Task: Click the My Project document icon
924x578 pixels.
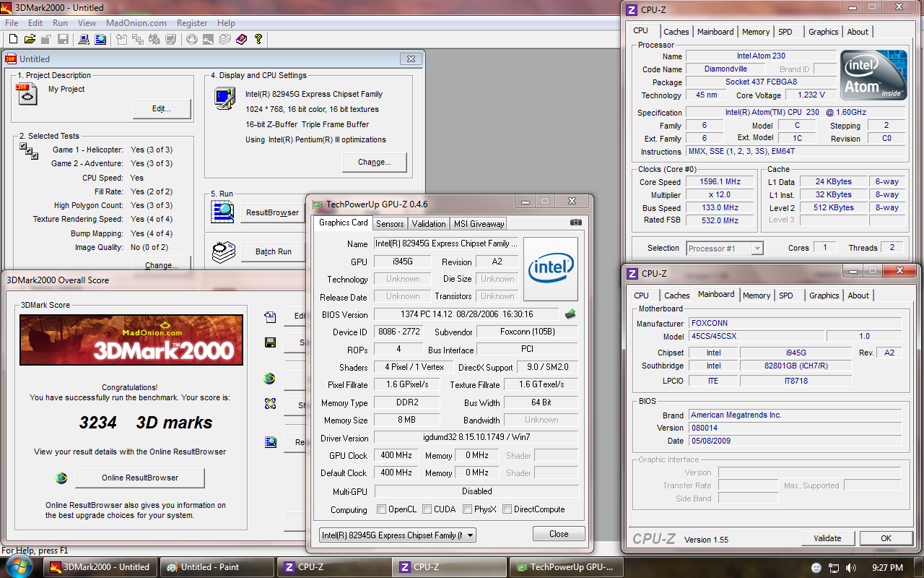Action: [x=27, y=94]
